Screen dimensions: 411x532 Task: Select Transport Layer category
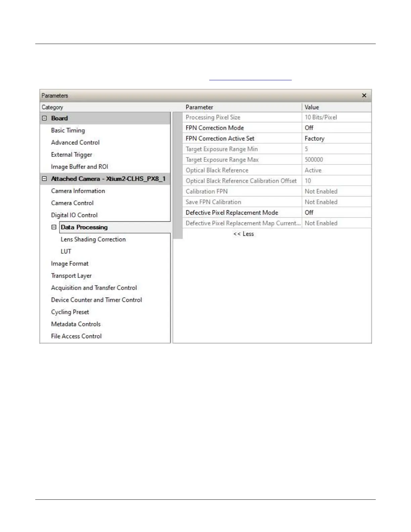click(x=71, y=276)
